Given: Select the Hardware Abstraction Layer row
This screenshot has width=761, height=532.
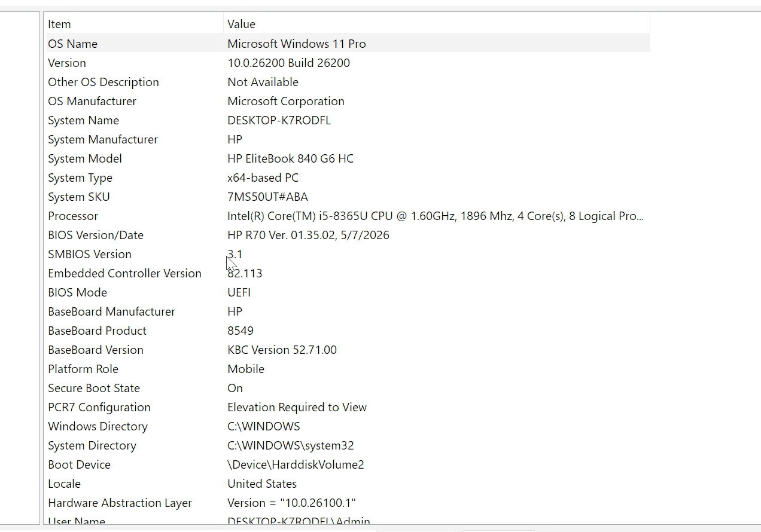Looking at the screenshot, I should click(348, 503).
